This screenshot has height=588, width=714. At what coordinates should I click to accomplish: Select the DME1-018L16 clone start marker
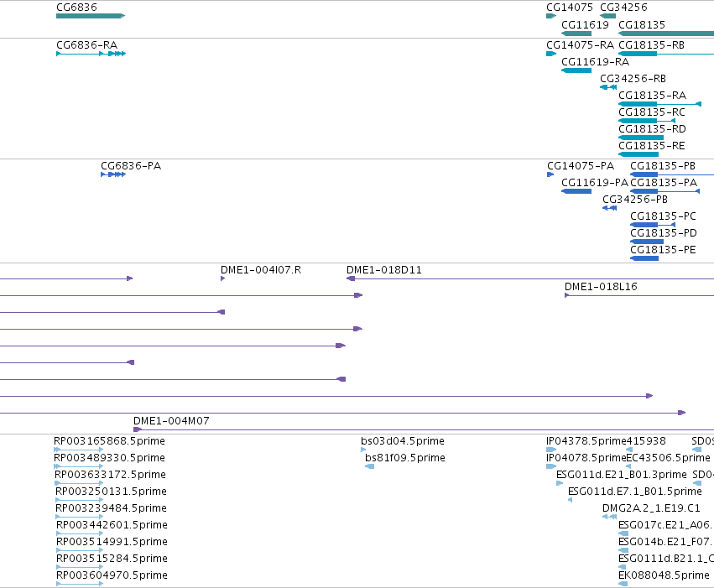click(567, 295)
